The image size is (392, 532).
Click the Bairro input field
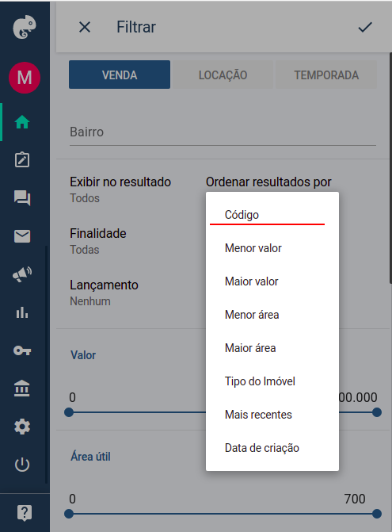223,132
